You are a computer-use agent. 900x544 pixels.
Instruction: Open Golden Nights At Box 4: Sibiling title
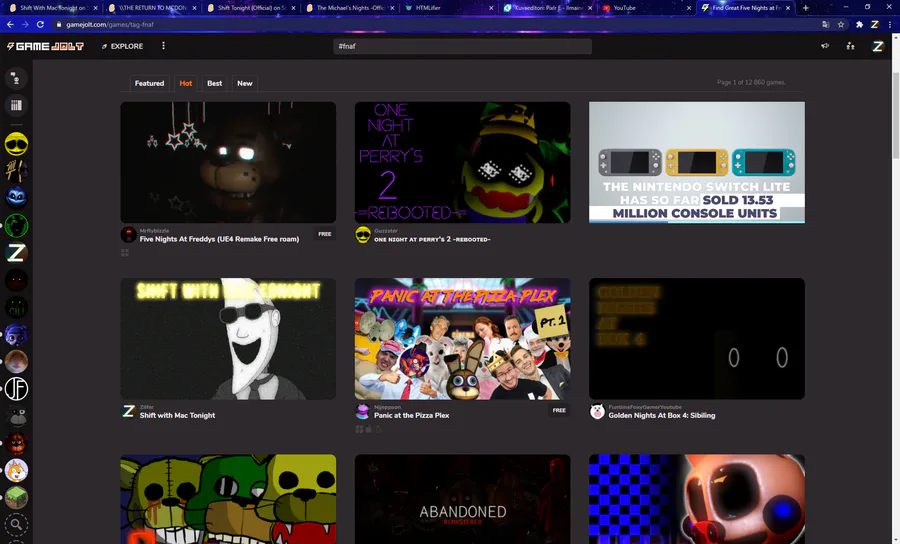click(x=662, y=415)
